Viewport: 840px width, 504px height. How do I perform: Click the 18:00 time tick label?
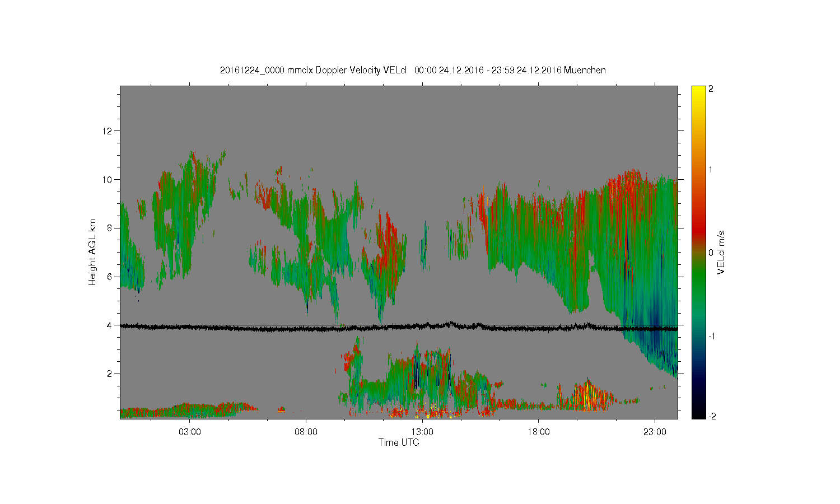click(x=539, y=432)
